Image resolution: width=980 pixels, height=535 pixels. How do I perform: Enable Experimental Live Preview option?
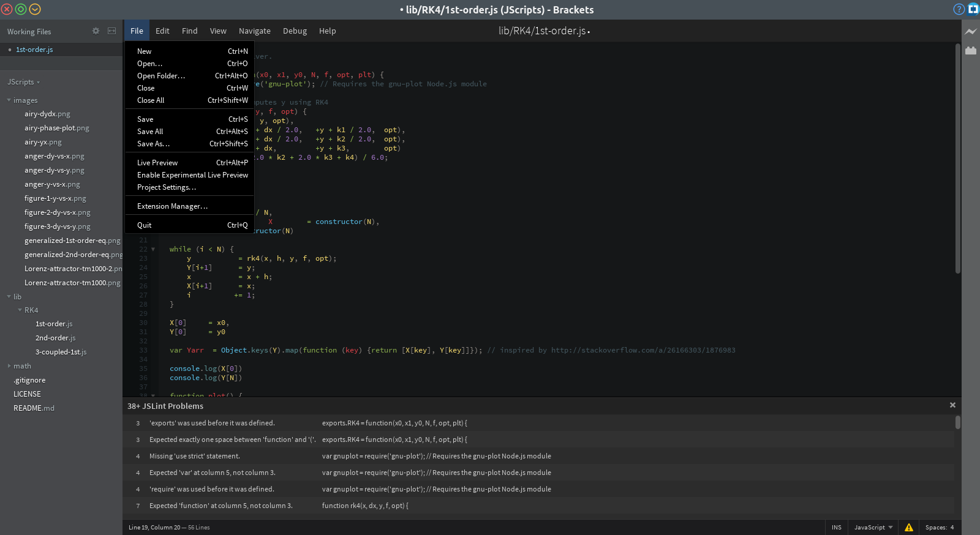click(189, 175)
